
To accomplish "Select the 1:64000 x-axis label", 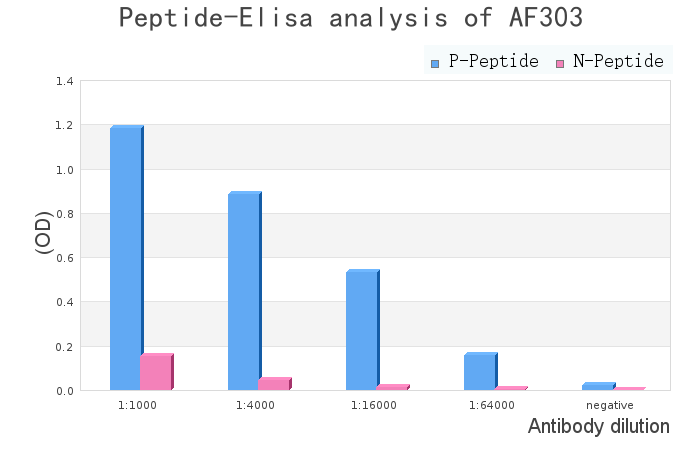I will click(492, 405).
